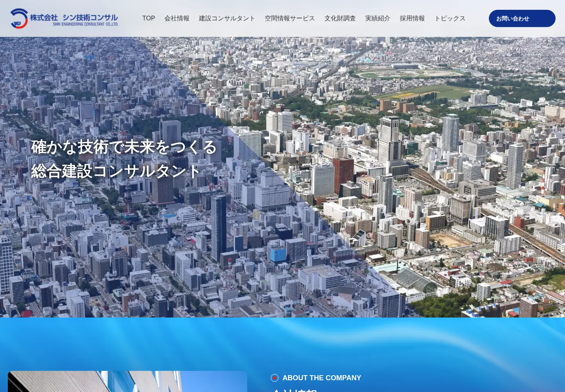Select 建設コンサルタント in the navigation bar

point(227,18)
